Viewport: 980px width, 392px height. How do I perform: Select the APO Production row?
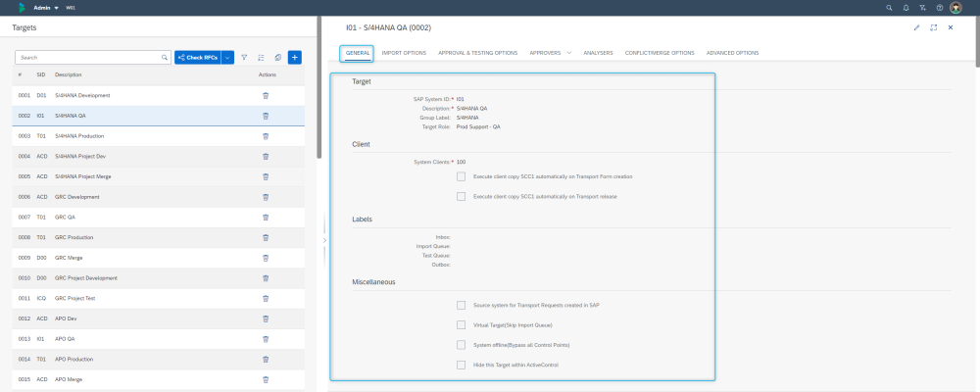pyautogui.click(x=158, y=360)
